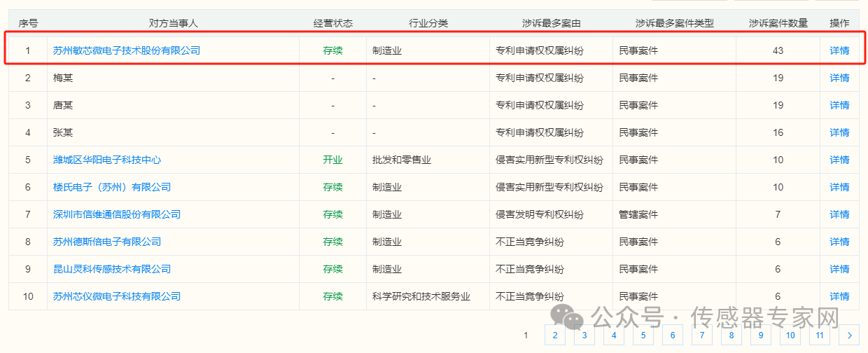Click 苏州芯仪微电子科技有限公司 link
The height and width of the screenshot is (353, 868).
click(117, 296)
